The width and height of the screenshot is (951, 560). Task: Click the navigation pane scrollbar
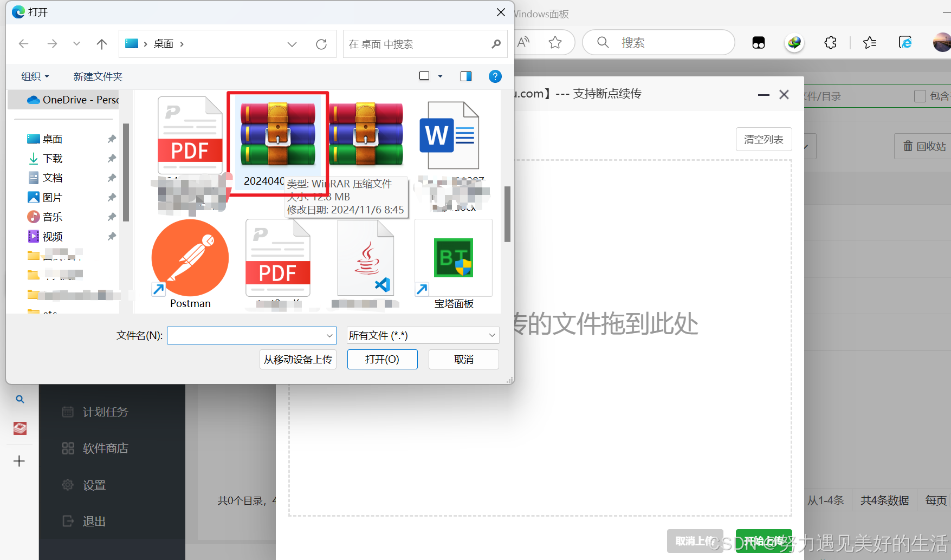(x=126, y=172)
